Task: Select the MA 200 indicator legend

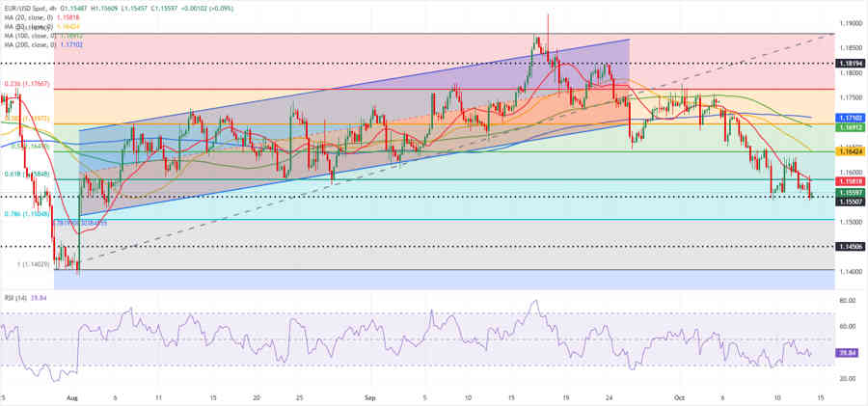Action: coord(29,44)
